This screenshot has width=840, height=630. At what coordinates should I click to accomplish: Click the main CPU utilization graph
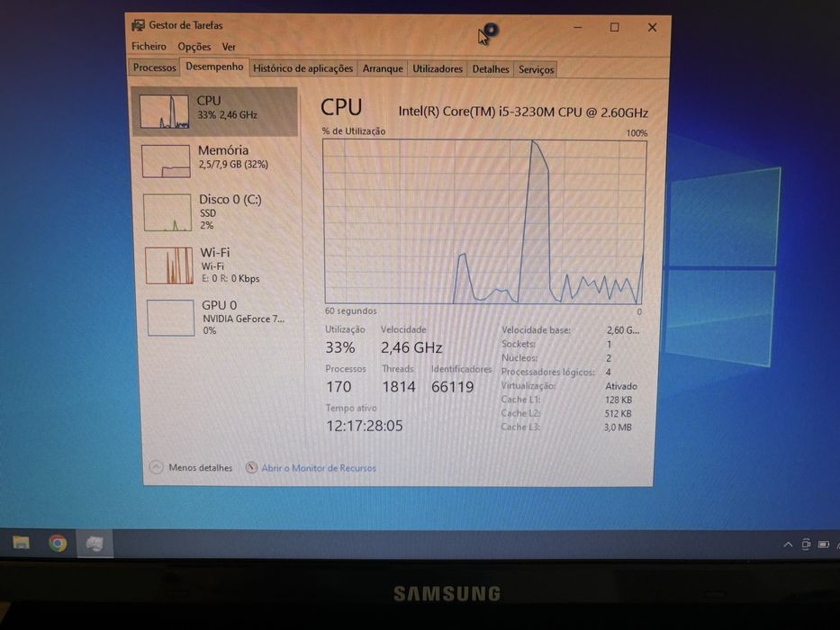tap(483, 221)
